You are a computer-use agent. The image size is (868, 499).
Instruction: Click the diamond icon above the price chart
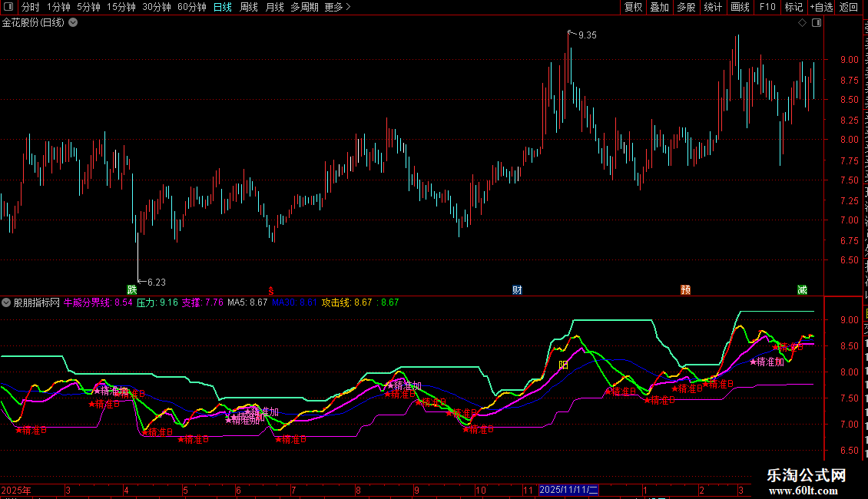(802, 23)
